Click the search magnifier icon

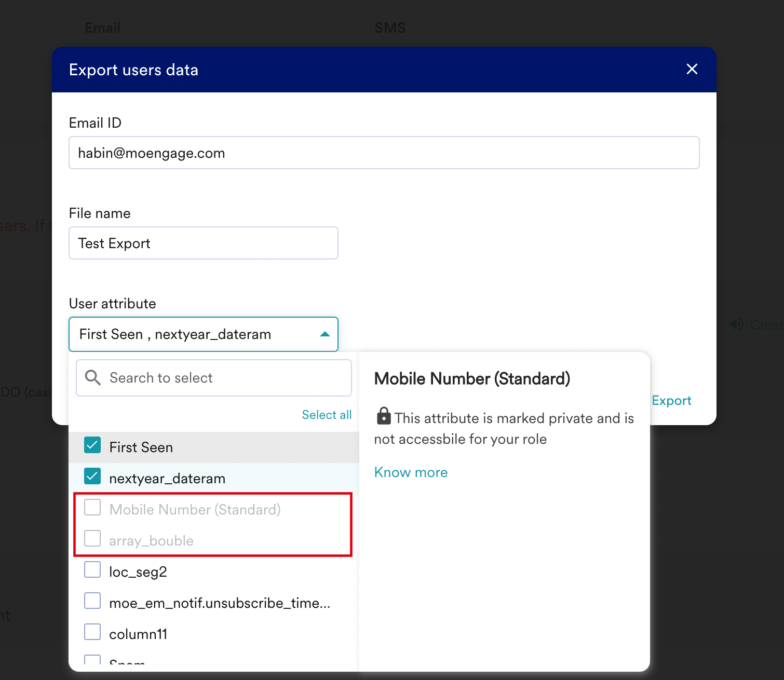93,377
